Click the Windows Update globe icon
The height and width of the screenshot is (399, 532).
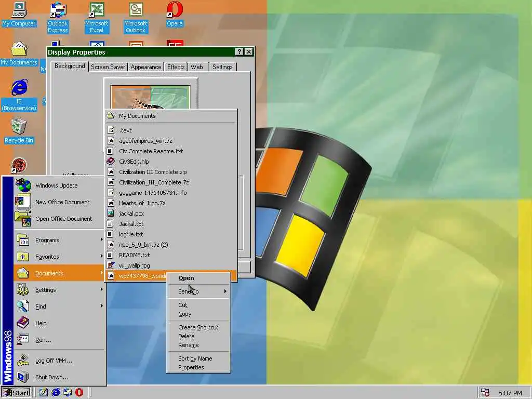point(23,185)
